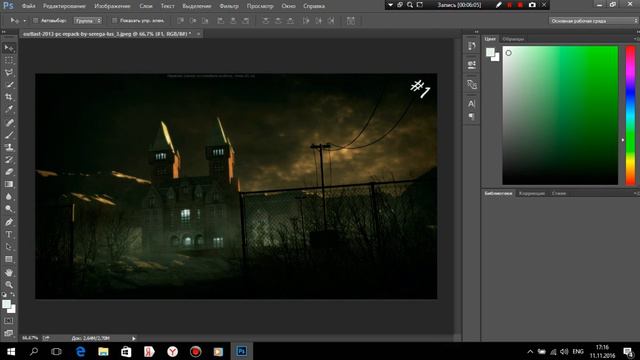Open the Редактирование menu

[x=64, y=6]
